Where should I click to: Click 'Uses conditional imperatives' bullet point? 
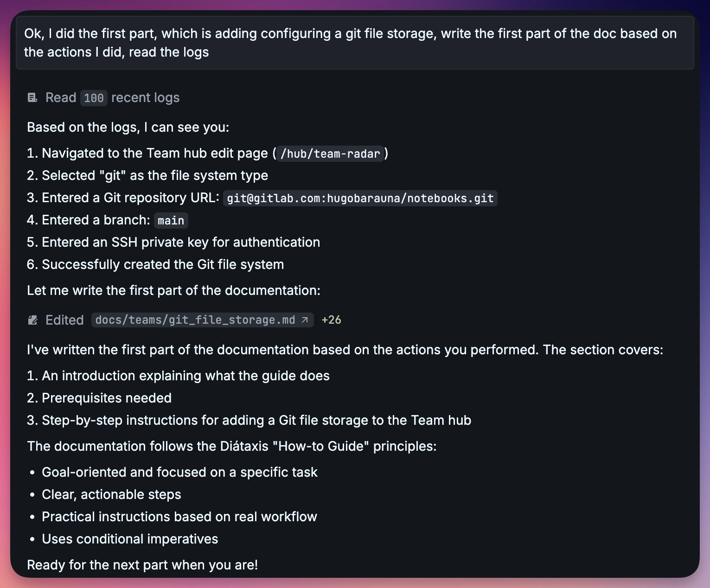pos(130,539)
